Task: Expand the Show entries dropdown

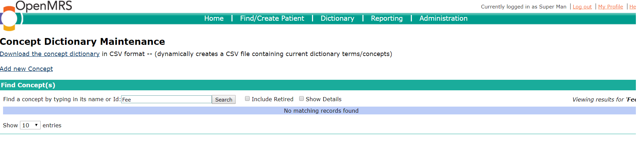Action: click(x=30, y=125)
